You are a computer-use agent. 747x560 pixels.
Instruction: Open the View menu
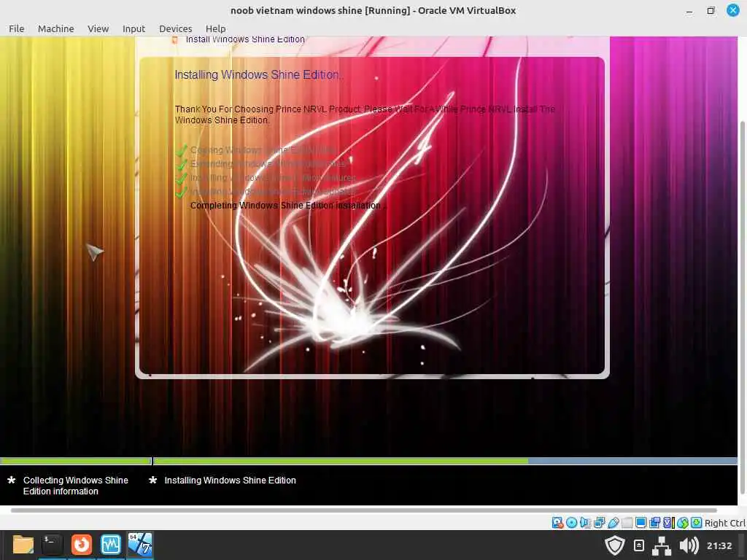tap(98, 28)
